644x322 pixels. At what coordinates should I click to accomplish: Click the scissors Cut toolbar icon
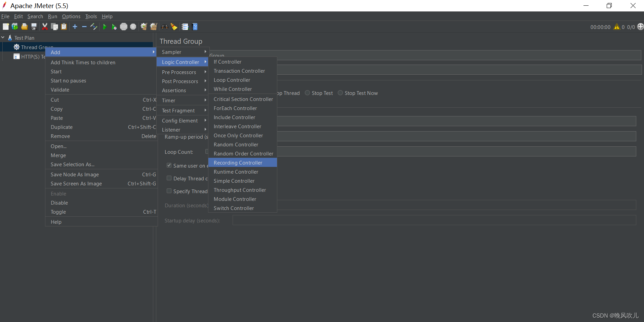tap(45, 27)
